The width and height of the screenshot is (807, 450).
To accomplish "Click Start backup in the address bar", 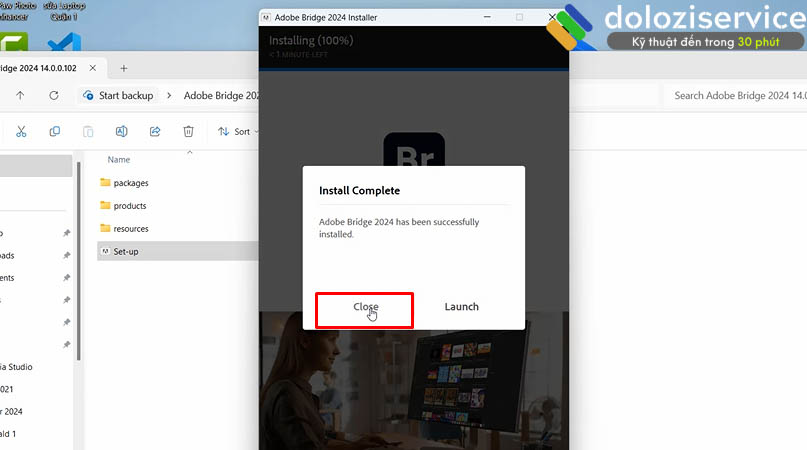I will [x=125, y=95].
